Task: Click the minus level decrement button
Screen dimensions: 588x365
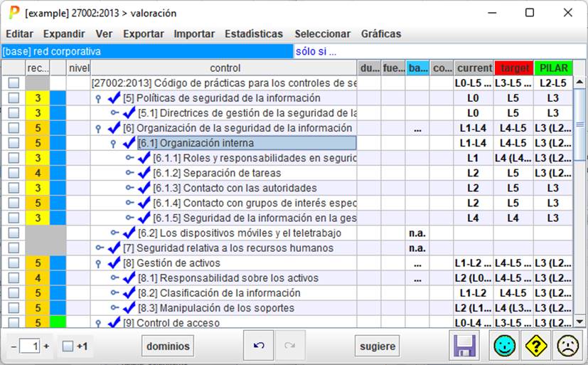Action: click(14, 346)
